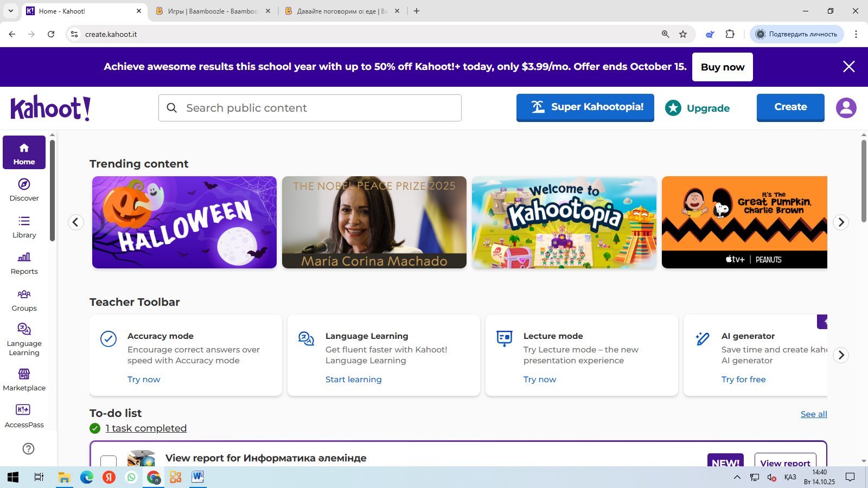Go to the Library section
Viewport: 868px width, 488px height.
(24, 227)
